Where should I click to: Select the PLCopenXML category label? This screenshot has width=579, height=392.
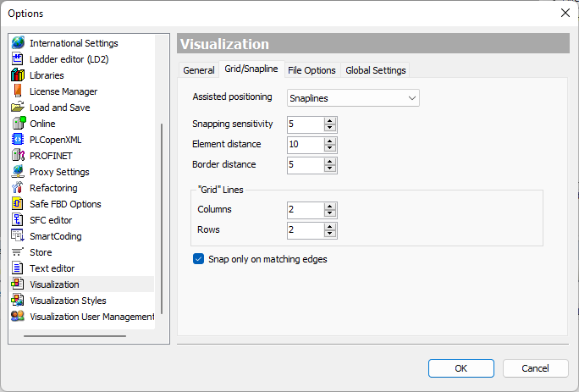55,140
